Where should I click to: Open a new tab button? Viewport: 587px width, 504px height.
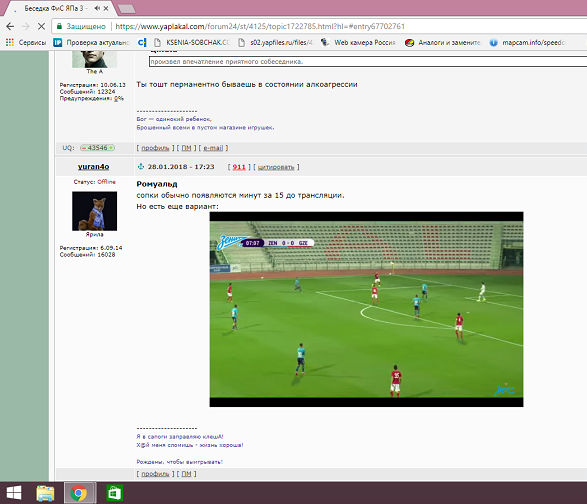click(x=126, y=9)
